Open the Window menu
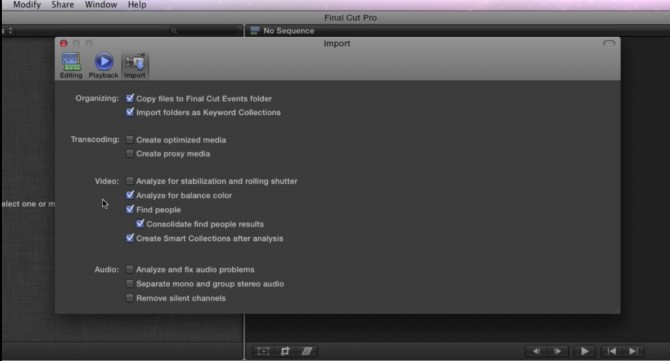This screenshot has width=670, height=361. (101, 5)
